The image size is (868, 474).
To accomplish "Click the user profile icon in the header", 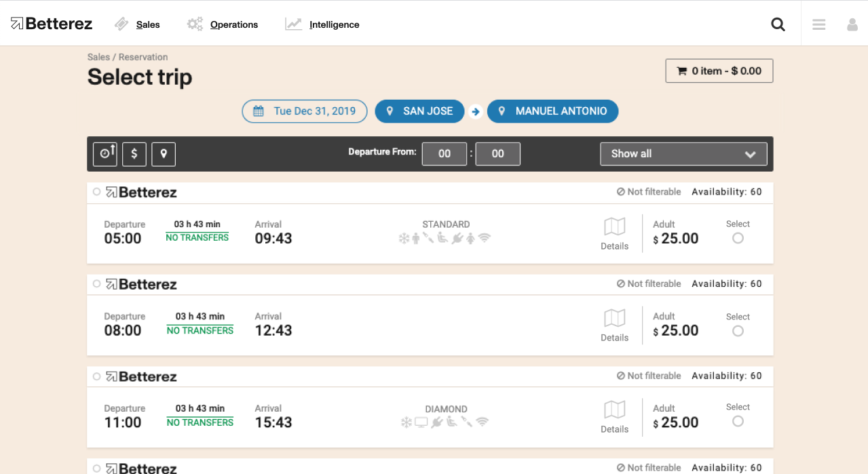I will click(852, 24).
